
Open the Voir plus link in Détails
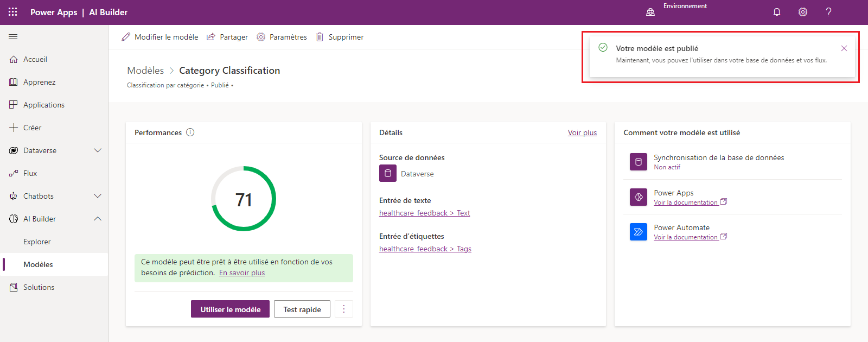click(582, 132)
